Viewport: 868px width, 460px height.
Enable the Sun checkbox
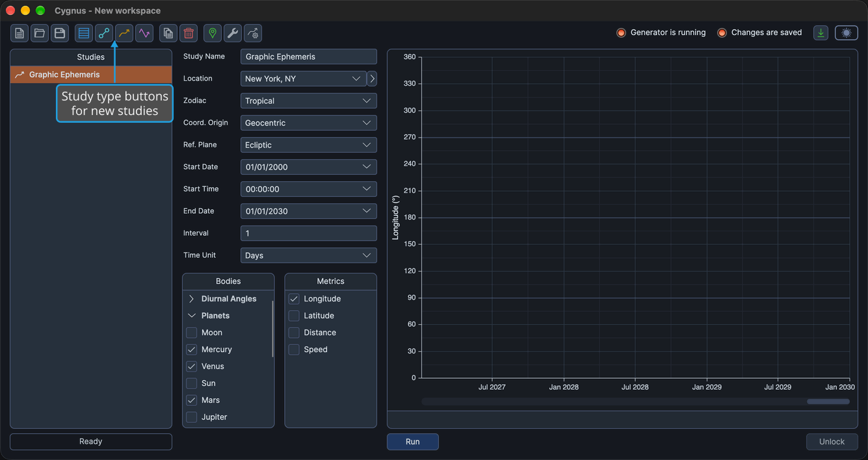point(192,383)
